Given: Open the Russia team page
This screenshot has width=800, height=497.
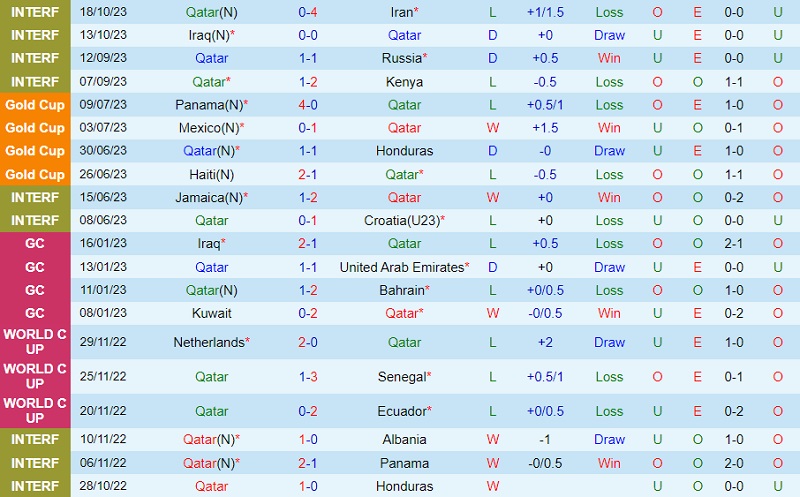Looking at the screenshot, I should 401,58.
